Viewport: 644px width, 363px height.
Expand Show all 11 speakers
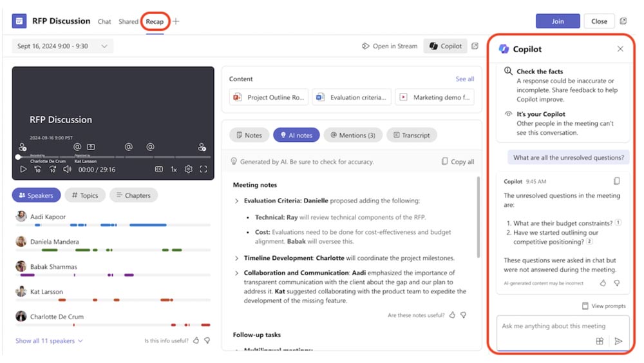pyautogui.click(x=49, y=341)
